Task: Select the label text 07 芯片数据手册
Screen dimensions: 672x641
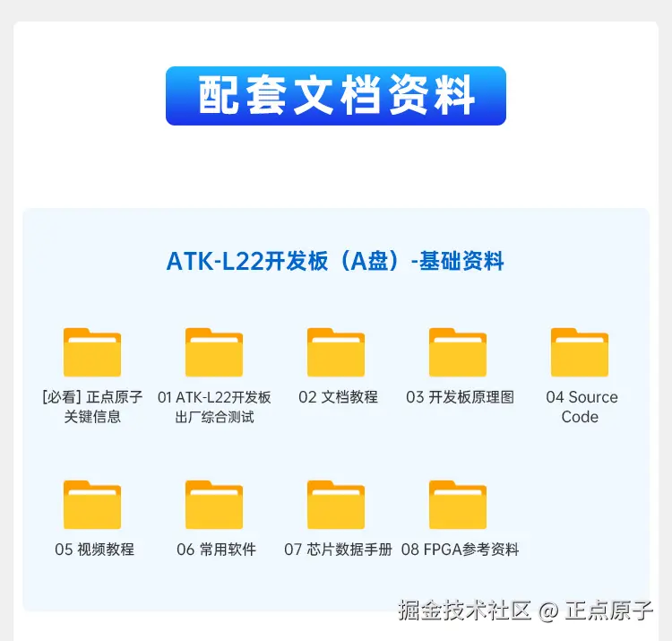Action: (x=338, y=550)
